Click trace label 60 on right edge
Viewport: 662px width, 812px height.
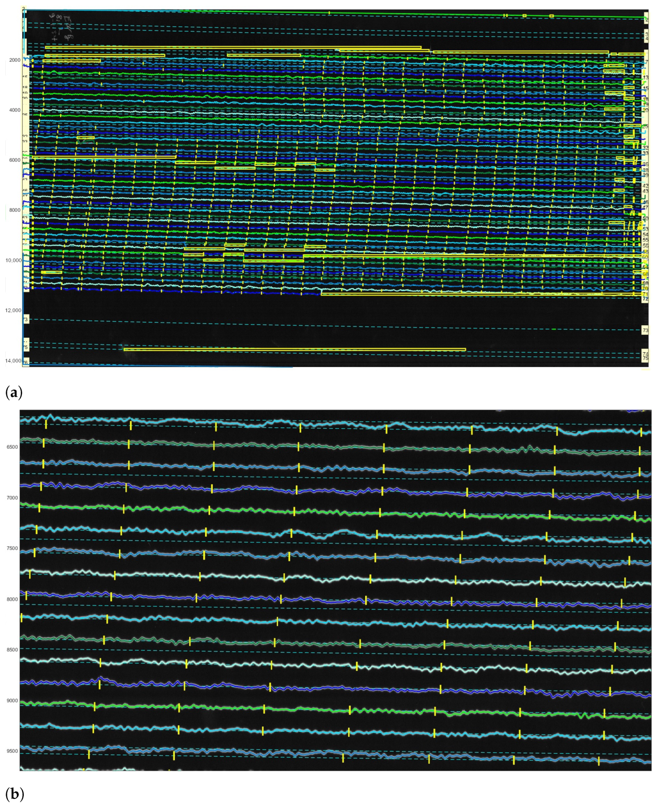point(645,258)
